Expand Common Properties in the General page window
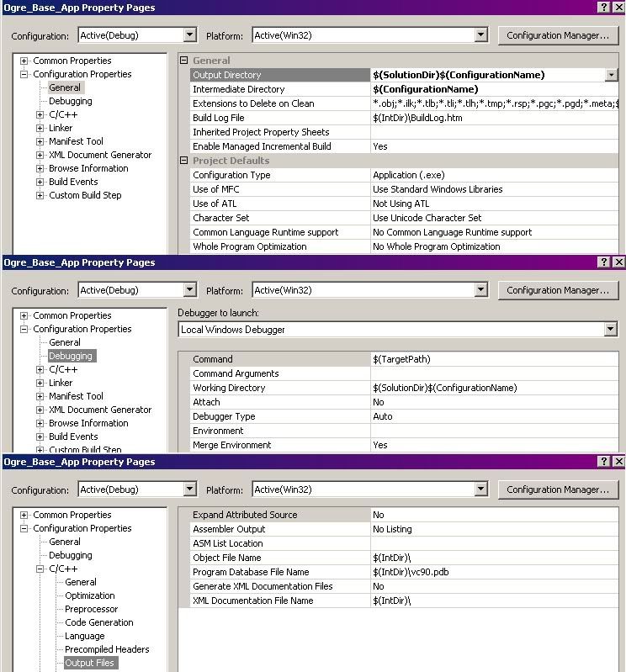The width and height of the screenshot is (626, 672). (x=24, y=61)
